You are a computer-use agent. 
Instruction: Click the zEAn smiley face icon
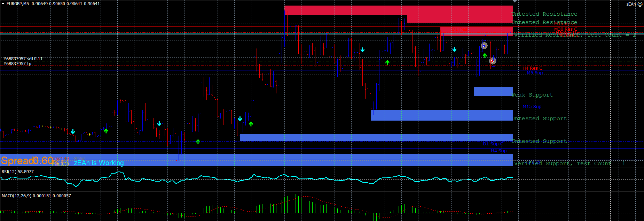(x=640, y=4)
